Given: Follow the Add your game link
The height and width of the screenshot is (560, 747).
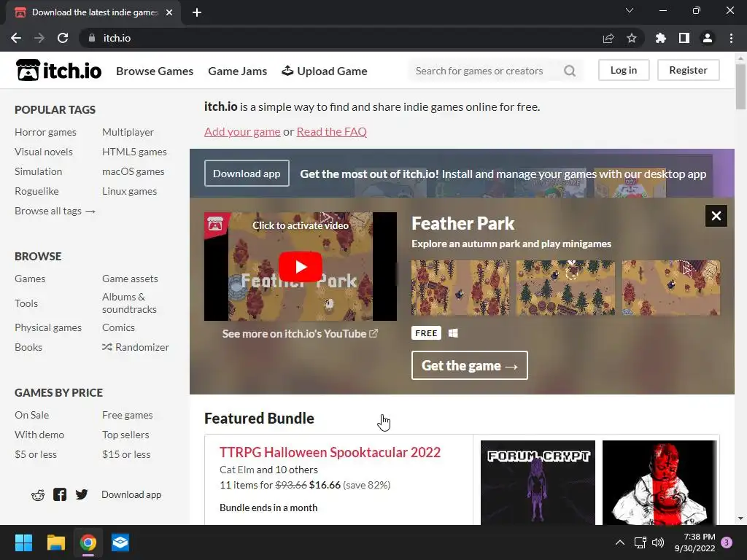Looking at the screenshot, I should pyautogui.click(x=242, y=131).
